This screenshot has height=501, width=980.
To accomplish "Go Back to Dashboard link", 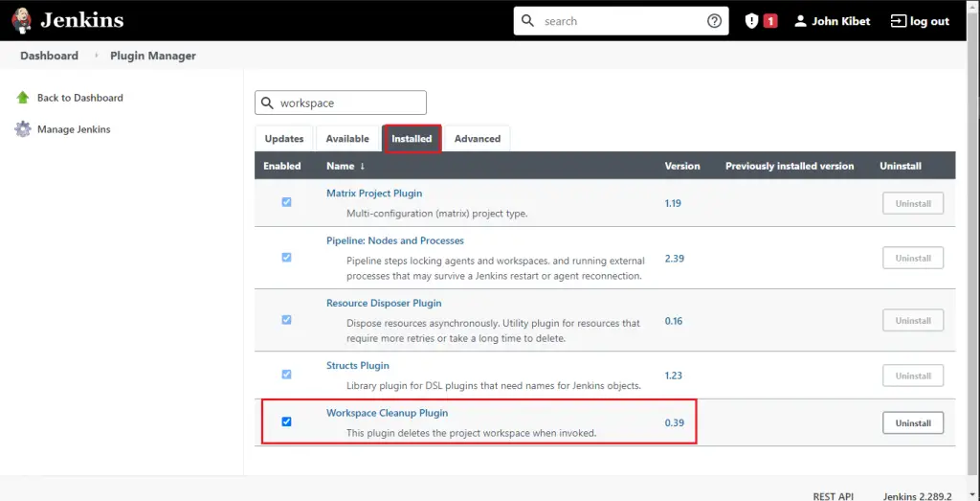I will click(80, 98).
